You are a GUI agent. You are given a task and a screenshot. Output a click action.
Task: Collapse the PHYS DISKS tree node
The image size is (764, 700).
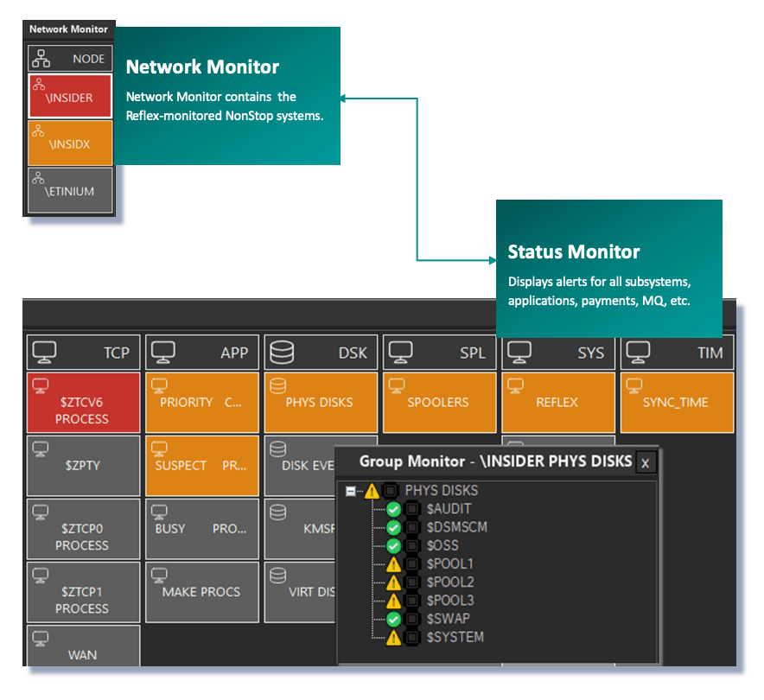click(350, 491)
